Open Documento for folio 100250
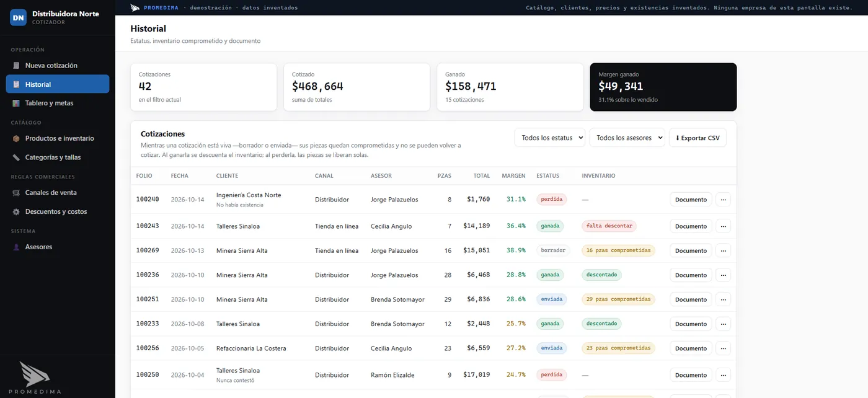Screen dimensions: 868x398 (x=691, y=375)
